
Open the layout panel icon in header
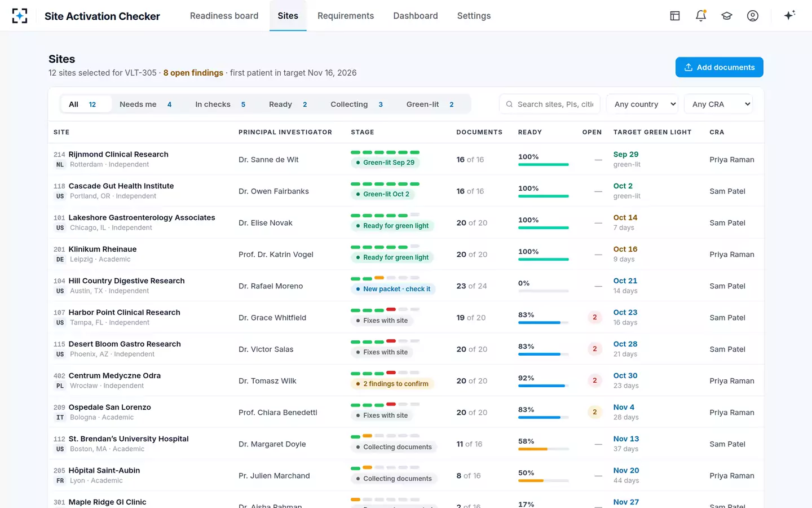675,16
